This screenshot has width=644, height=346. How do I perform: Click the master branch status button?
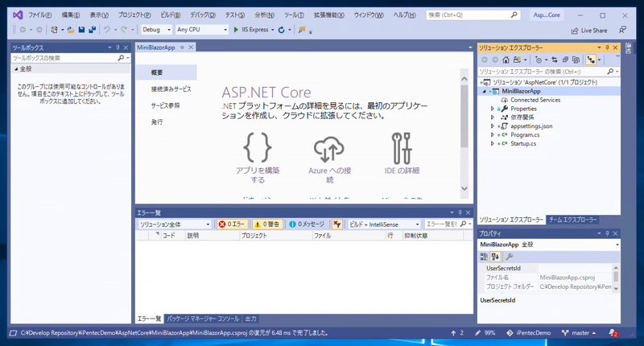(579, 333)
